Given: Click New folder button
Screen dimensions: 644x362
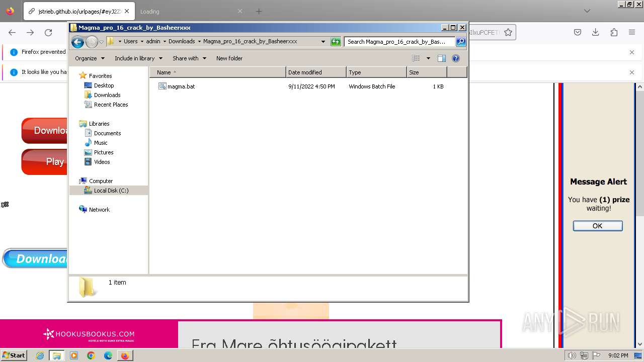Looking at the screenshot, I should [229, 58].
